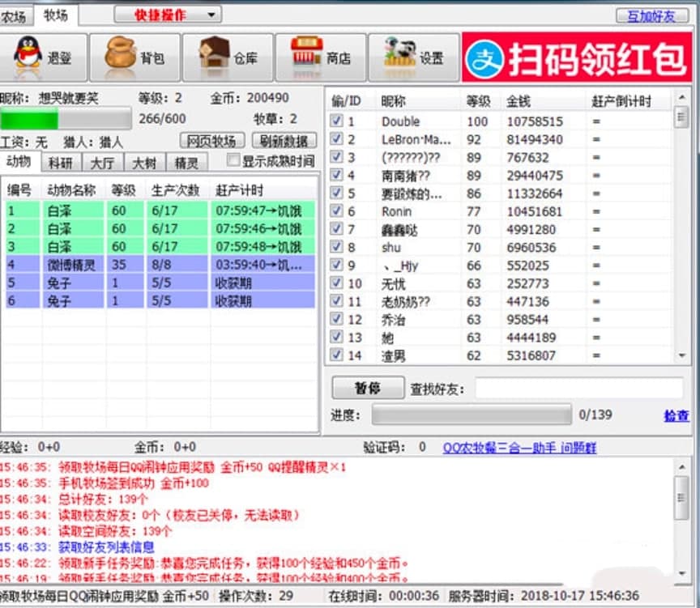Click the QQ penguin logout icon

click(x=28, y=56)
